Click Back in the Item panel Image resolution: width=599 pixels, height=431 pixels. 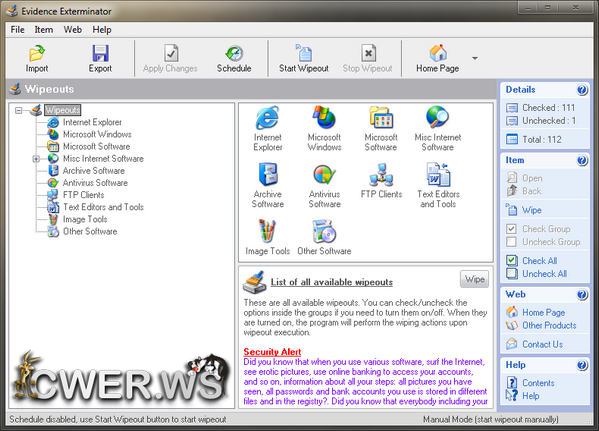(524, 191)
